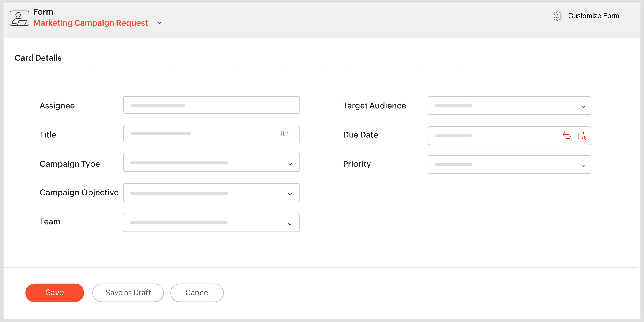The image size is (644, 322).
Task: Click Save as Draft
Action: click(128, 293)
